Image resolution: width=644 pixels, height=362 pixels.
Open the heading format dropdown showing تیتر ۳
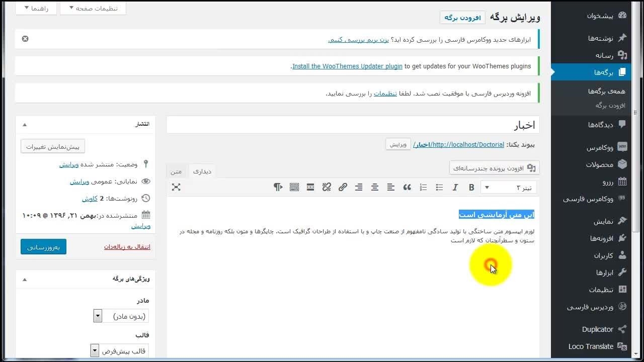pyautogui.click(x=508, y=188)
